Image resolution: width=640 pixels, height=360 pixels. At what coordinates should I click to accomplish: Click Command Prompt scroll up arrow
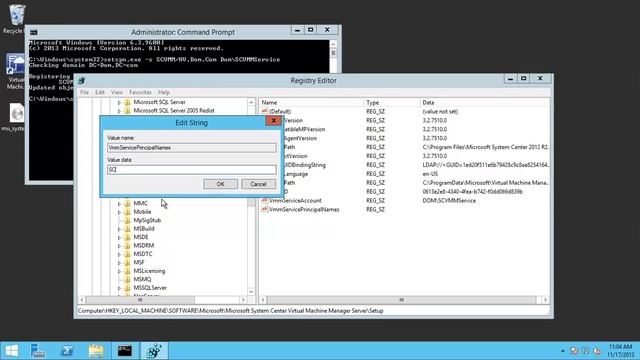(x=333, y=44)
